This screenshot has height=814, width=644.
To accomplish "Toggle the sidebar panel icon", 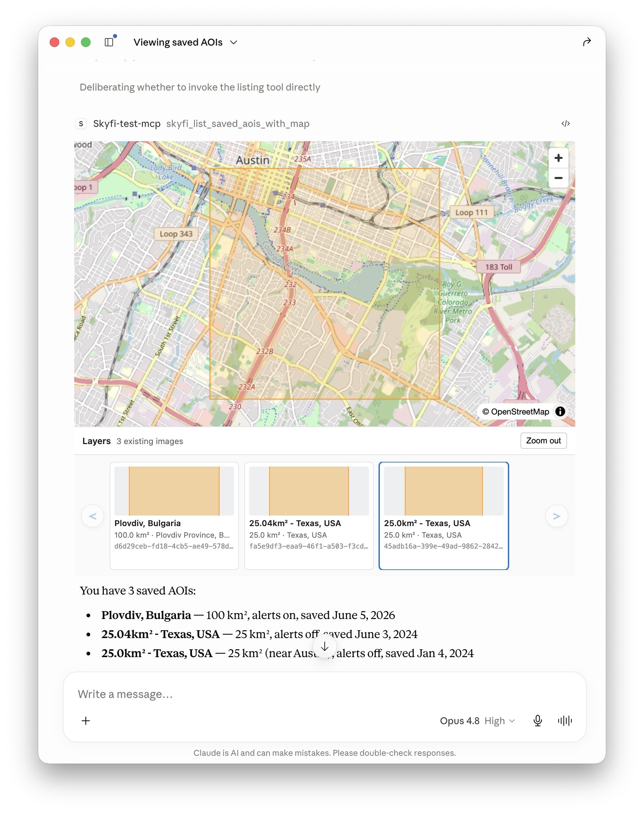I will click(109, 42).
